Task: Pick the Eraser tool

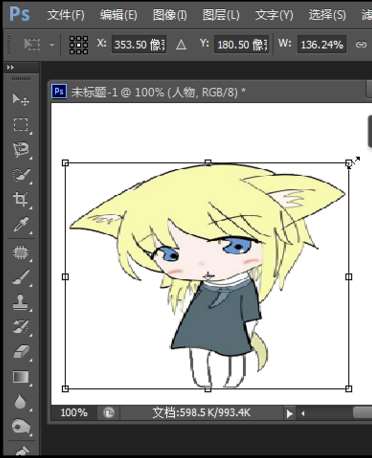Action: [x=21, y=352]
